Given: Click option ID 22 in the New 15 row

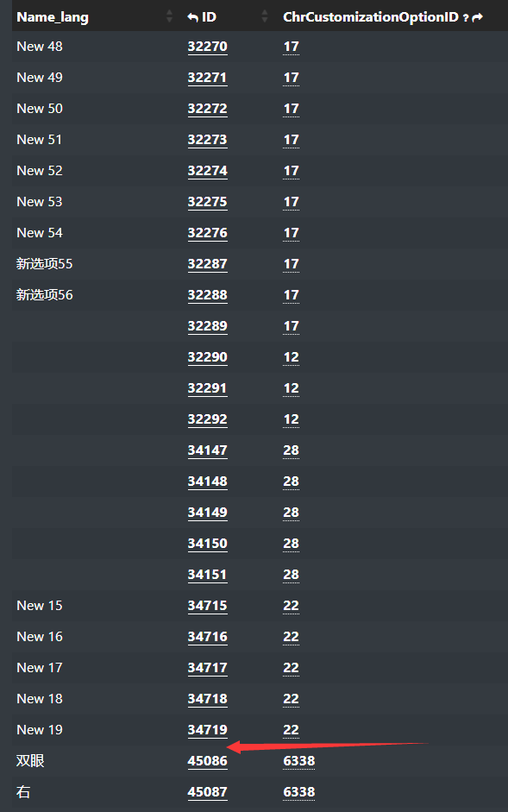Looking at the screenshot, I should (x=291, y=606).
